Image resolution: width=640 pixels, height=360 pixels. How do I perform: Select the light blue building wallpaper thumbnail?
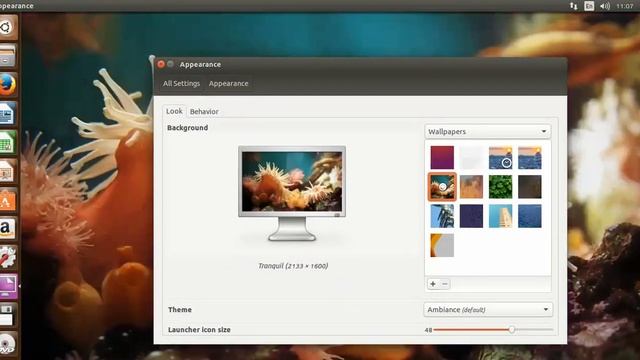(500, 216)
